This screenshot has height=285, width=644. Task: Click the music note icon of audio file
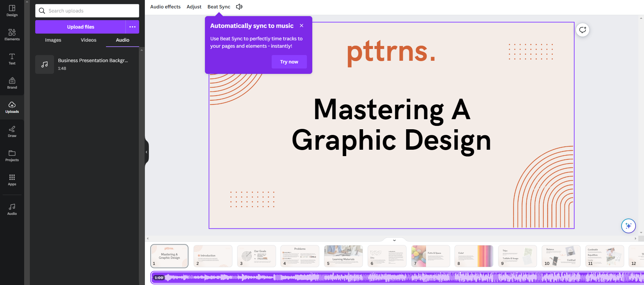(45, 64)
